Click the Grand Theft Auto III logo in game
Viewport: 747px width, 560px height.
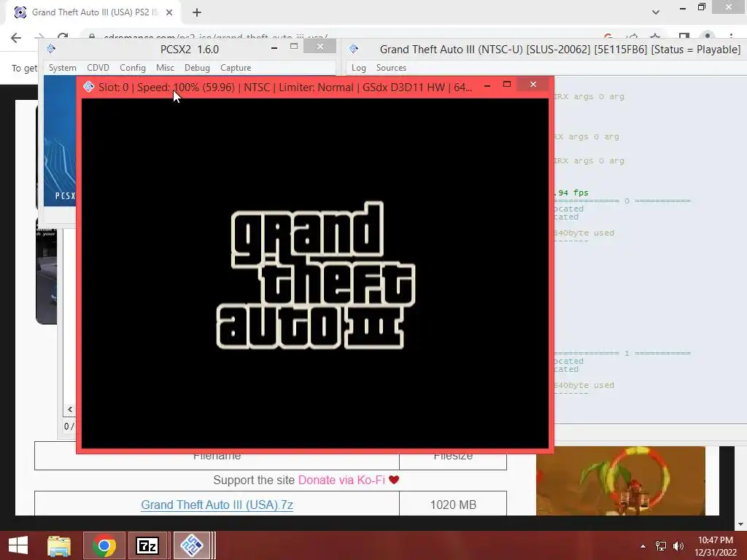click(315, 275)
